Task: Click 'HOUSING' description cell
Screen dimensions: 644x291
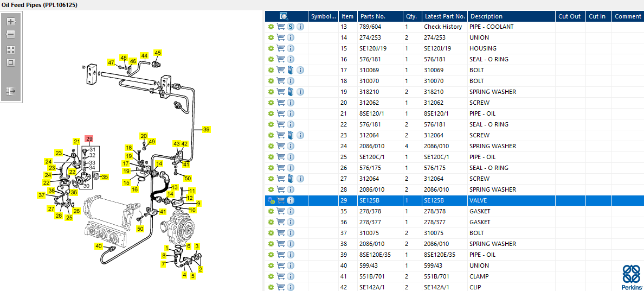Action: [482, 48]
